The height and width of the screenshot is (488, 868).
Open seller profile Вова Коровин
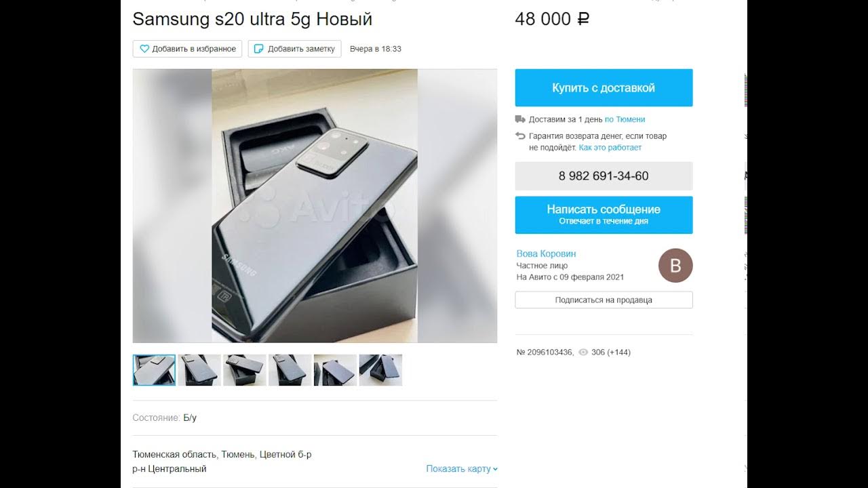pos(546,253)
